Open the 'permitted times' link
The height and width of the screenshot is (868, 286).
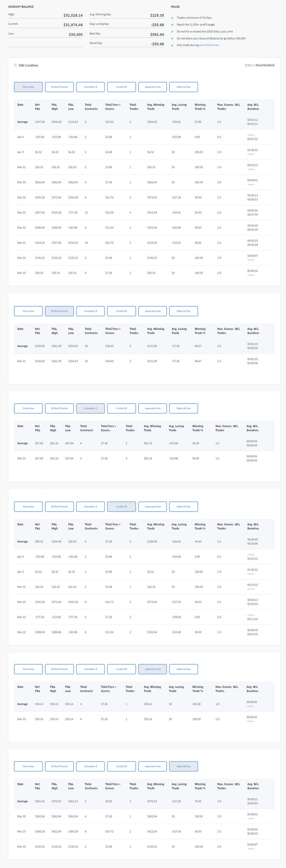pos(209,45)
